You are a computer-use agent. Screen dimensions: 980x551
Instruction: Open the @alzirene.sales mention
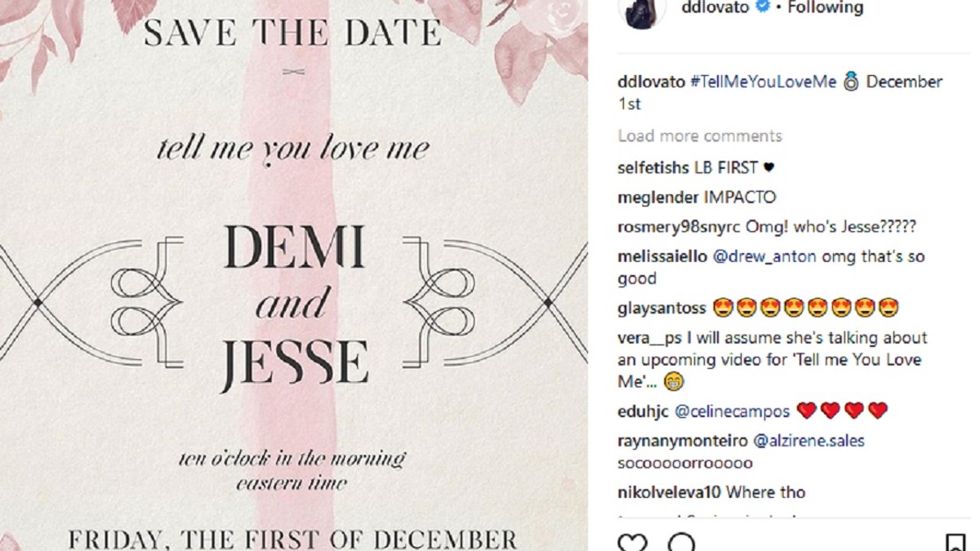point(808,441)
